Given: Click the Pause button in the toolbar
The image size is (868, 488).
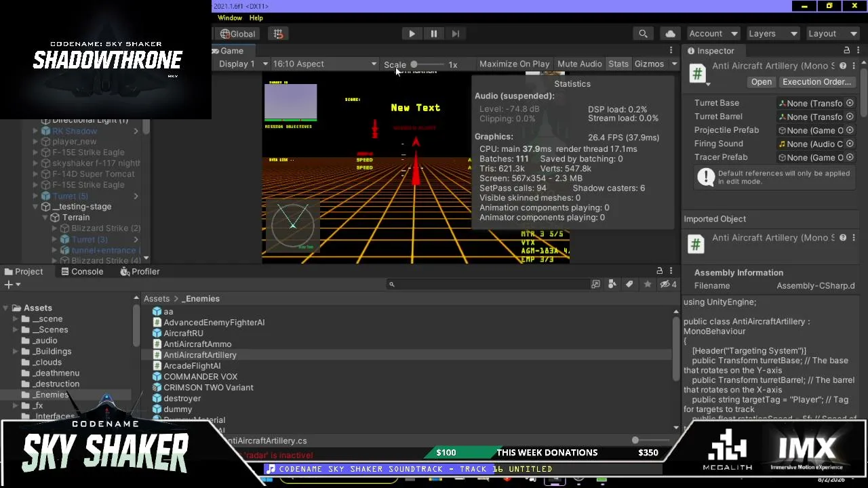Looking at the screenshot, I should (434, 33).
